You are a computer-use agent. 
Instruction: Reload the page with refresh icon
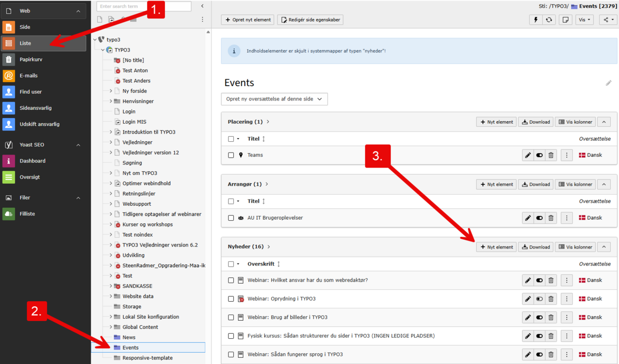coord(550,20)
